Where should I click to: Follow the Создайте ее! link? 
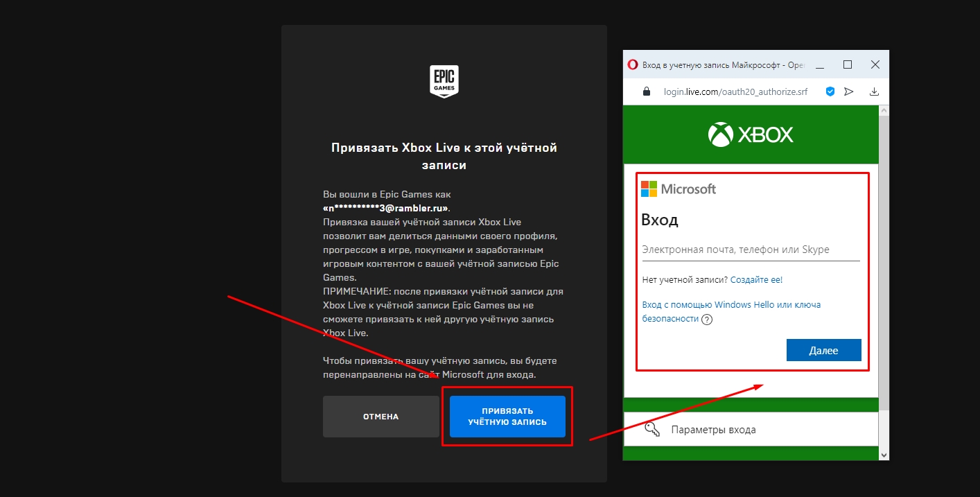pyautogui.click(x=756, y=280)
